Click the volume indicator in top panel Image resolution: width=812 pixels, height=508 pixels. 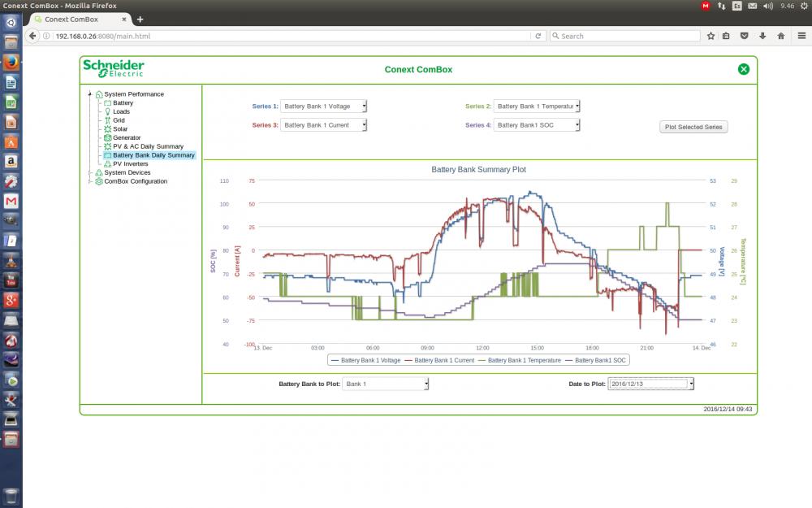(x=768, y=6)
